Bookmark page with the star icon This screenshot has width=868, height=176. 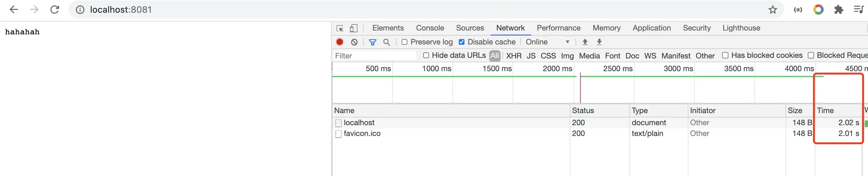(x=772, y=10)
